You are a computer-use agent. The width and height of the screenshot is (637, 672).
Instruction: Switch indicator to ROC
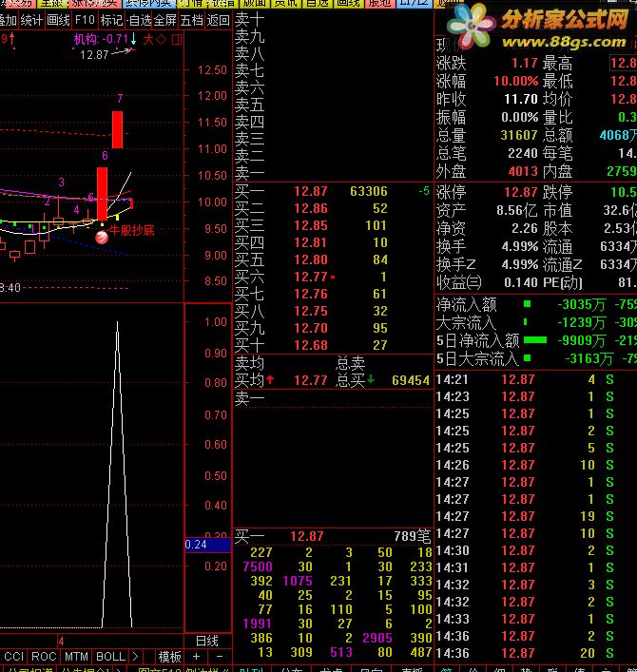44,657
